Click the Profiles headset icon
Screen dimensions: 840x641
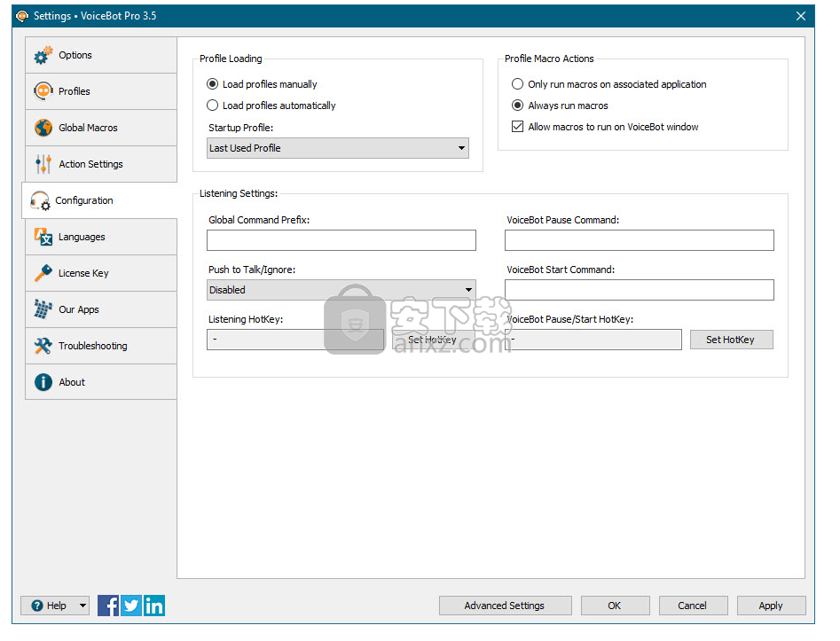pos(43,91)
